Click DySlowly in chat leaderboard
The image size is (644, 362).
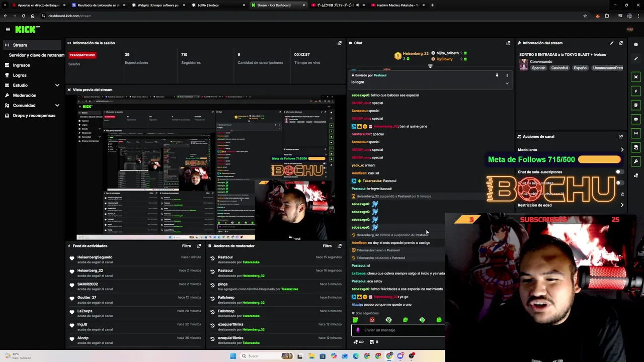coord(444,59)
